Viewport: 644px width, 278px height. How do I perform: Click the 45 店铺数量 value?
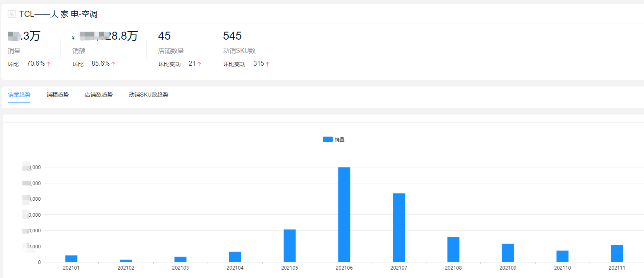point(164,36)
